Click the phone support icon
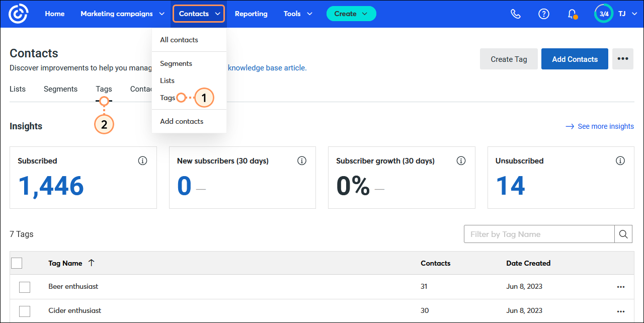The width and height of the screenshot is (644, 323). pos(515,14)
